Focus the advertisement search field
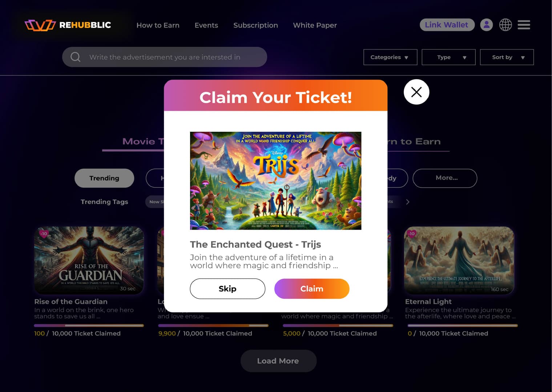This screenshot has width=552, height=392. coord(165,57)
